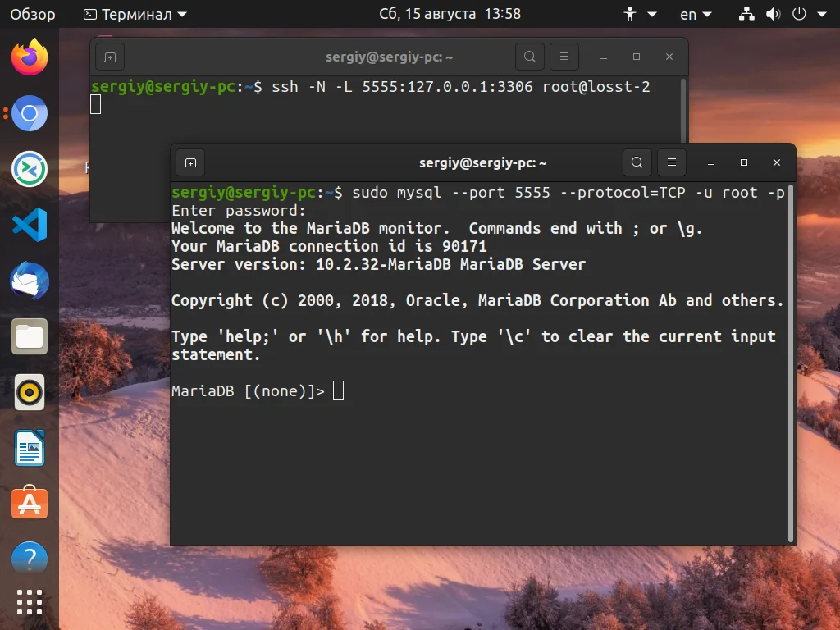This screenshot has height=630, width=840.
Task: Open Thunderbird mail from dock
Action: (x=30, y=281)
